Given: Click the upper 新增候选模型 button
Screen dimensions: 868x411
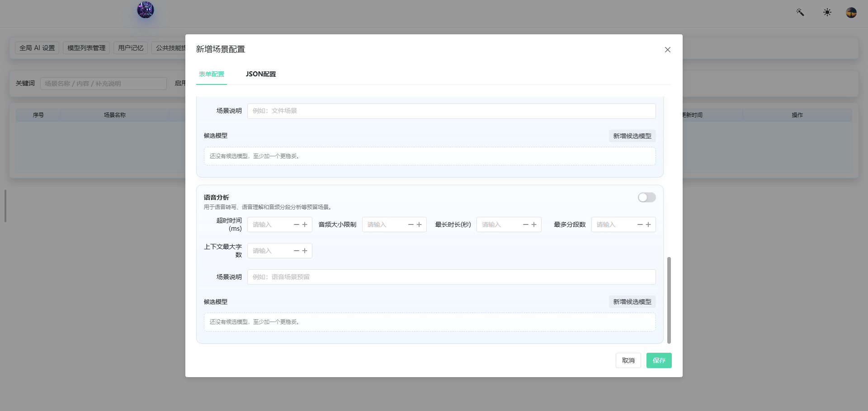Looking at the screenshot, I should pos(632,136).
